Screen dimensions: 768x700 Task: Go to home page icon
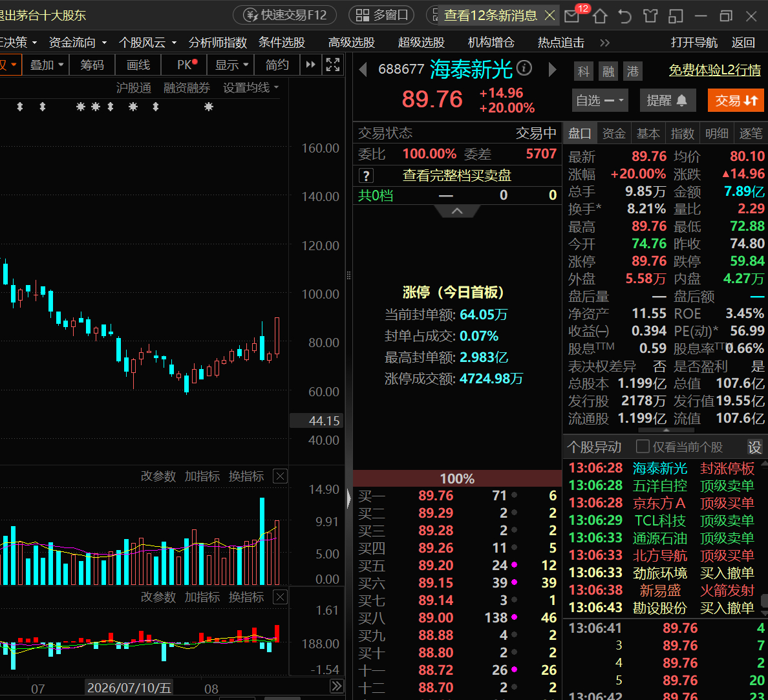click(x=599, y=16)
